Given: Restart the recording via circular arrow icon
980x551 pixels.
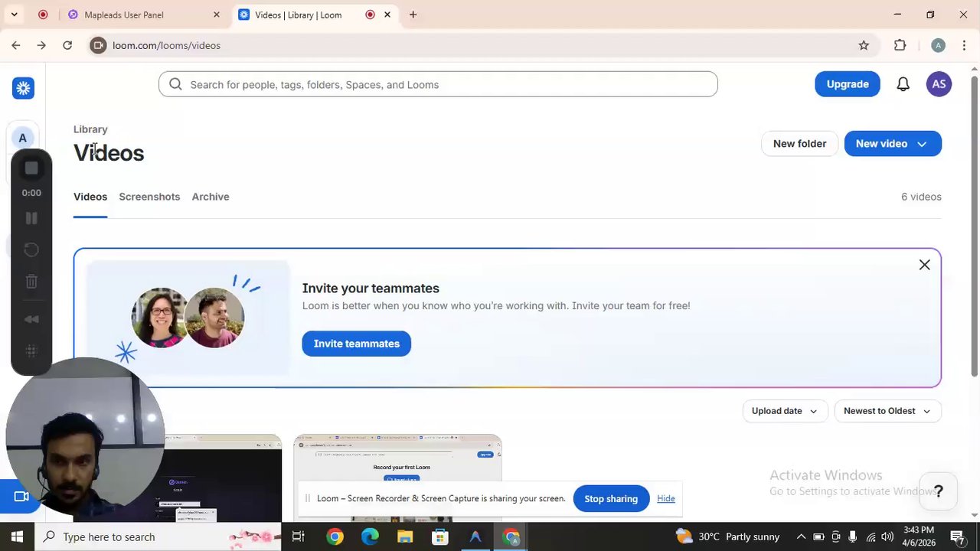Looking at the screenshot, I should pos(31,249).
